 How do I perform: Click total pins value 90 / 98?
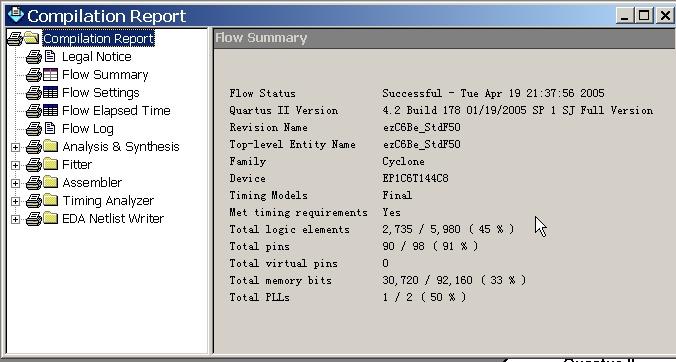click(x=430, y=247)
